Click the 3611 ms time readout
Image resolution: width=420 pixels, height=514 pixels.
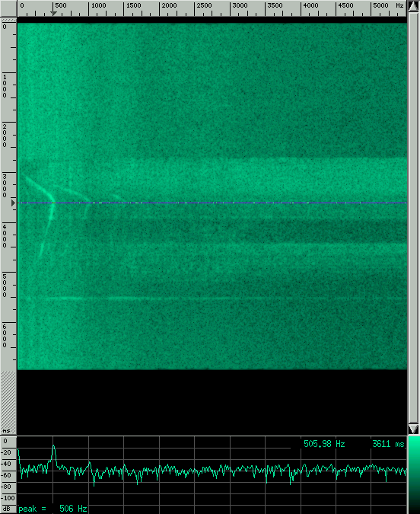click(x=388, y=444)
